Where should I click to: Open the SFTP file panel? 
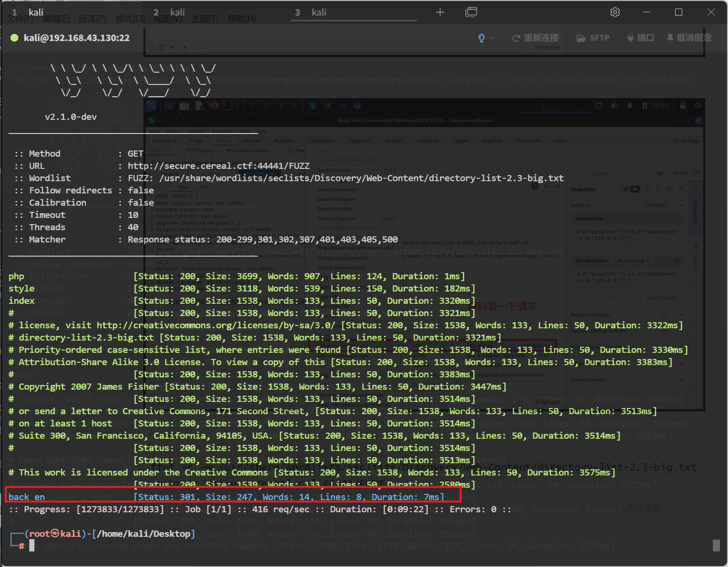click(593, 38)
